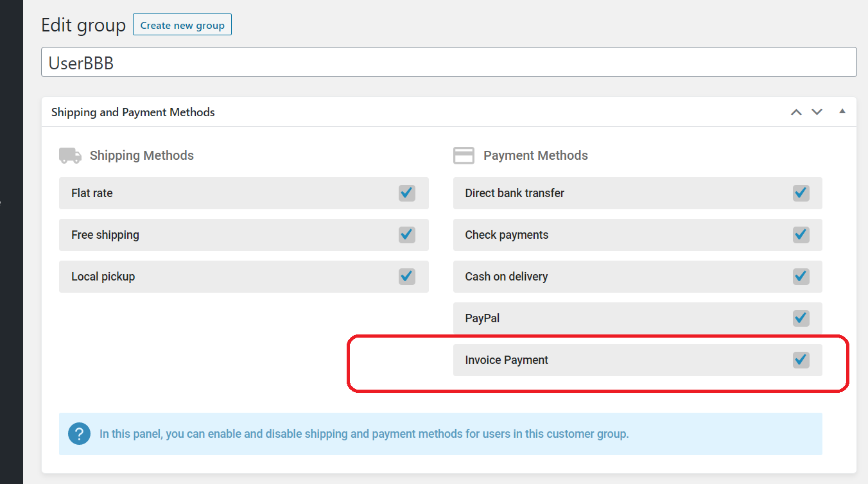868x484 pixels.
Task: Click the Edit group page heading
Action: [83, 25]
